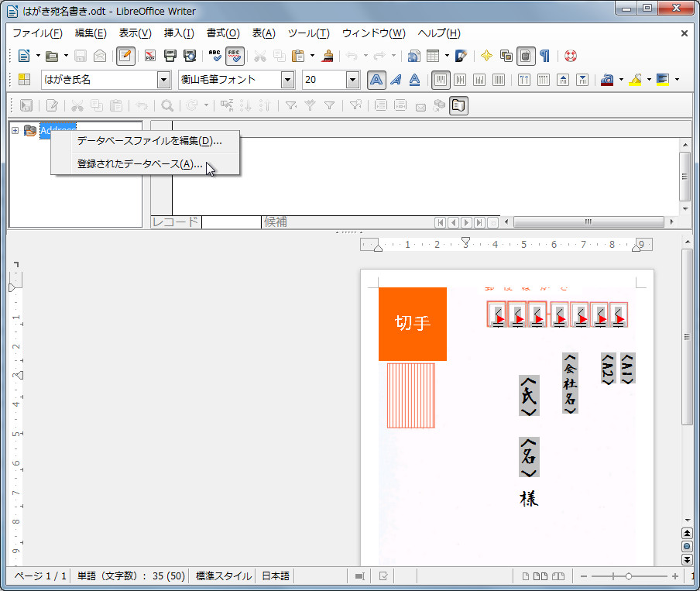The image size is (700, 591).
Task: Click Font Color swatch button
Action: click(x=607, y=80)
